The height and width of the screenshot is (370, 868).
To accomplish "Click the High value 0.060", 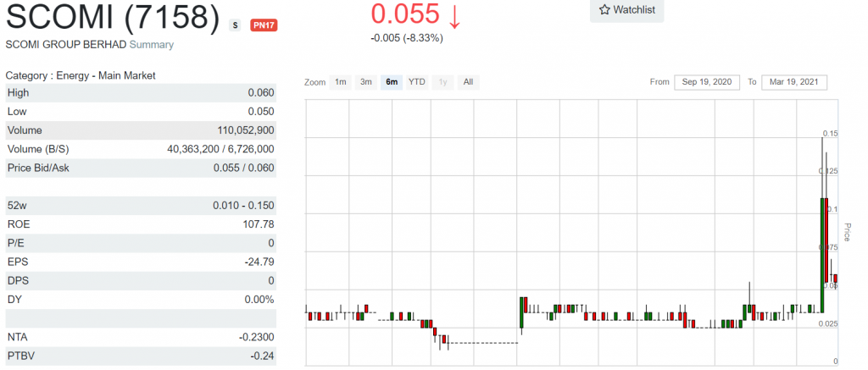I will [x=261, y=93].
